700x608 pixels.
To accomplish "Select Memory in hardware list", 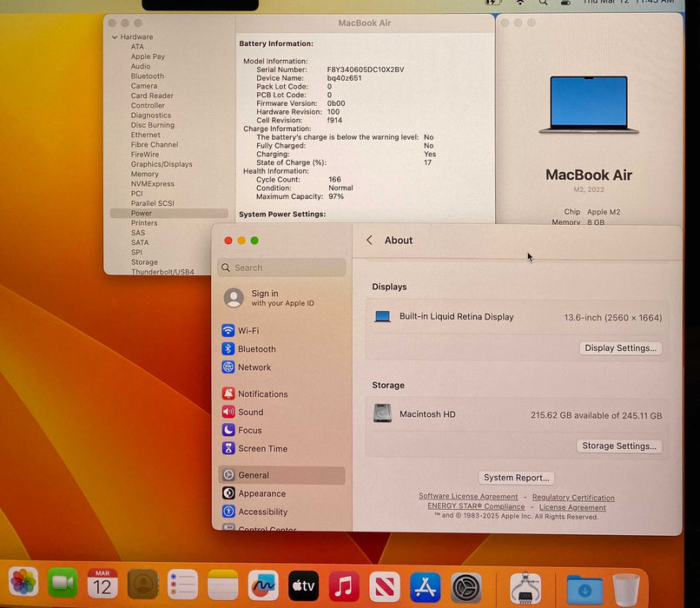I will [x=145, y=174].
